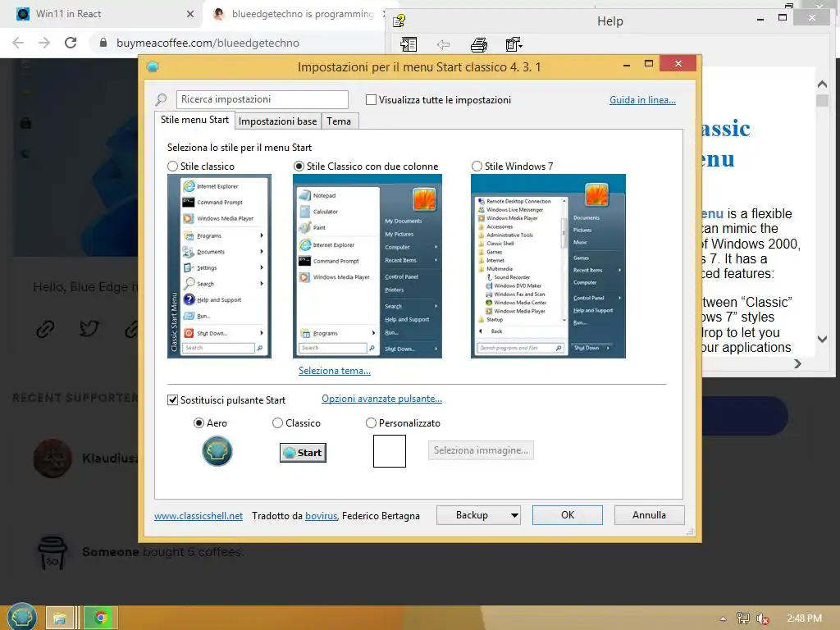This screenshot has width=840, height=630.
Task: Click the browser address bar URL
Action: point(208,43)
